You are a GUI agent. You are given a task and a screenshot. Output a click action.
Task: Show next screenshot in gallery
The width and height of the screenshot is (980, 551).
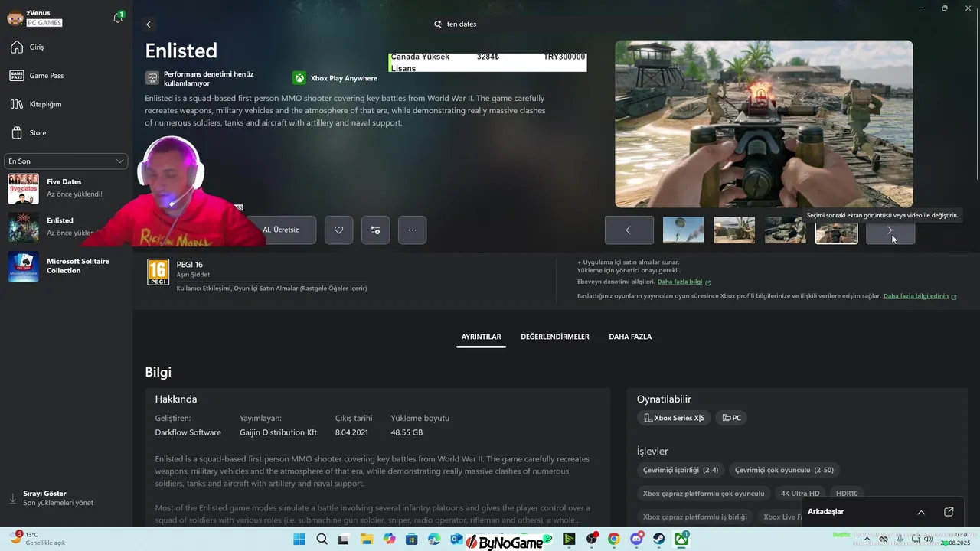[890, 230]
